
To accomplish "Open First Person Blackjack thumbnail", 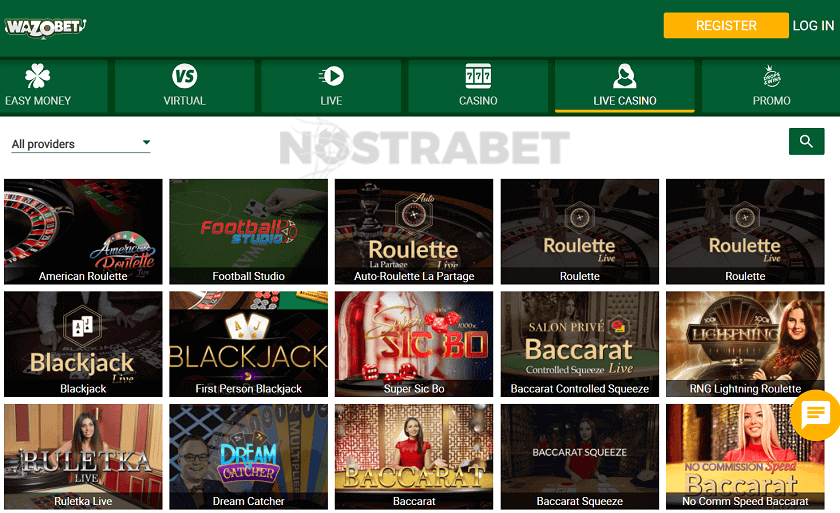I will [249, 344].
